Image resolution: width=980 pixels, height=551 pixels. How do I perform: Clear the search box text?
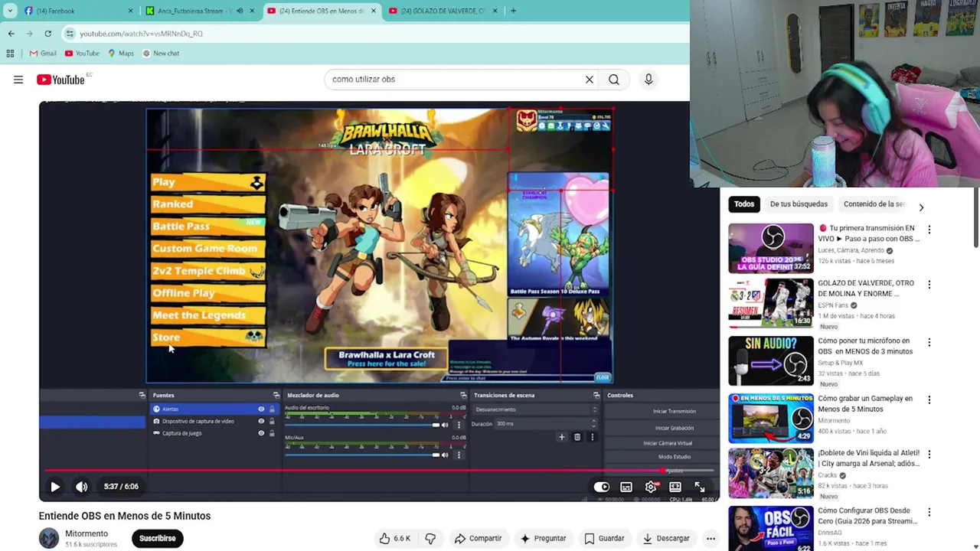[x=590, y=80]
